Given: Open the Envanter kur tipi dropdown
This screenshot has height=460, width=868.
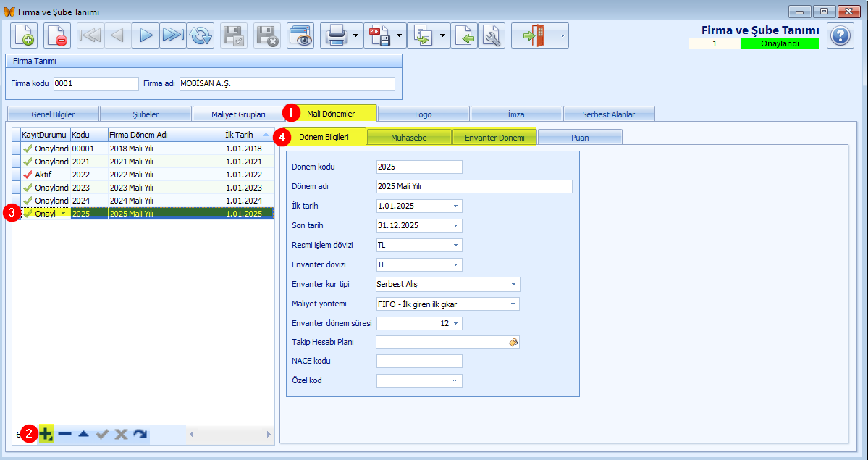Looking at the screenshot, I should [x=513, y=284].
